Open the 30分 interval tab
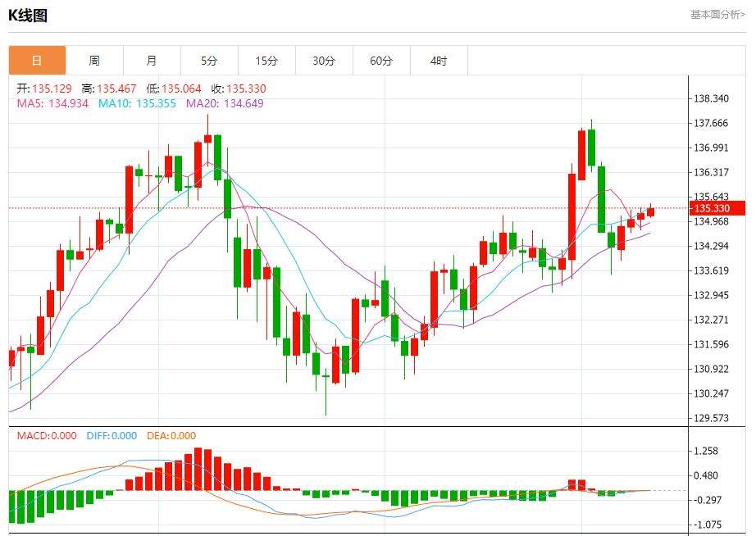 click(x=324, y=61)
